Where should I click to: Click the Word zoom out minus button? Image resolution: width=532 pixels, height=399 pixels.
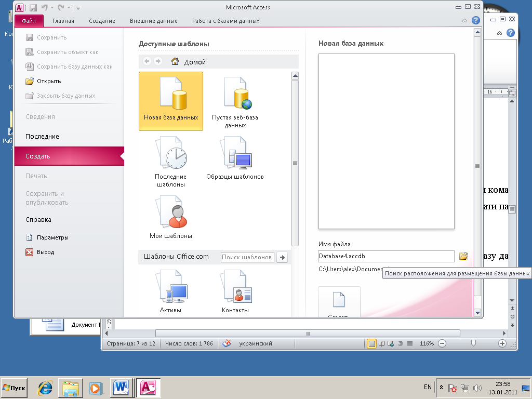point(442,344)
